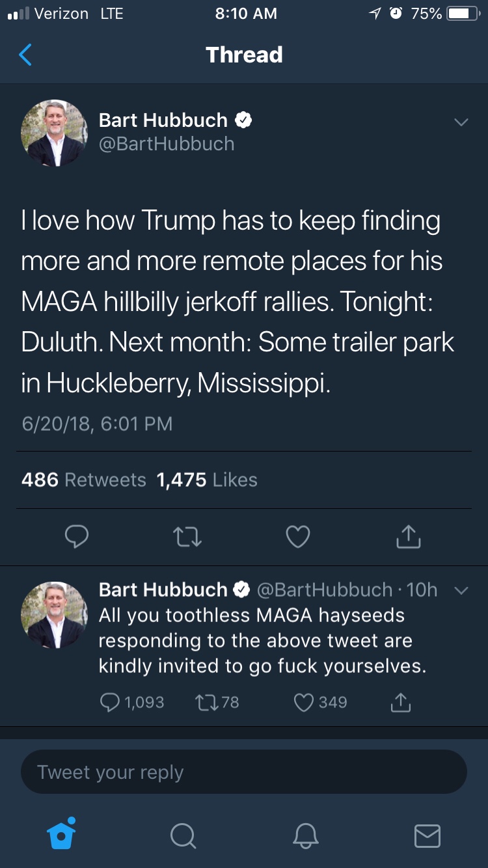Reply to the main Trump rallies tweet
Image resolution: width=488 pixels, height=868 pixels.
pos(77,537)
